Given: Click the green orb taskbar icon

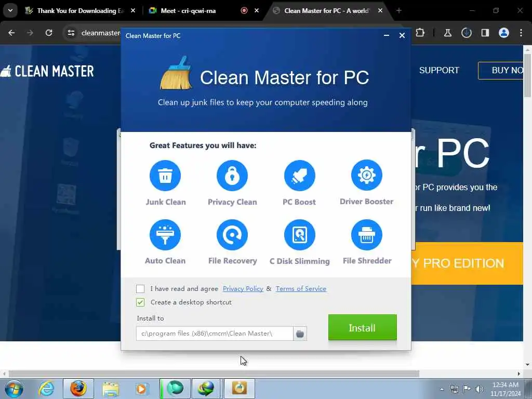Looking at the screenshot, I should pos(175,389).
